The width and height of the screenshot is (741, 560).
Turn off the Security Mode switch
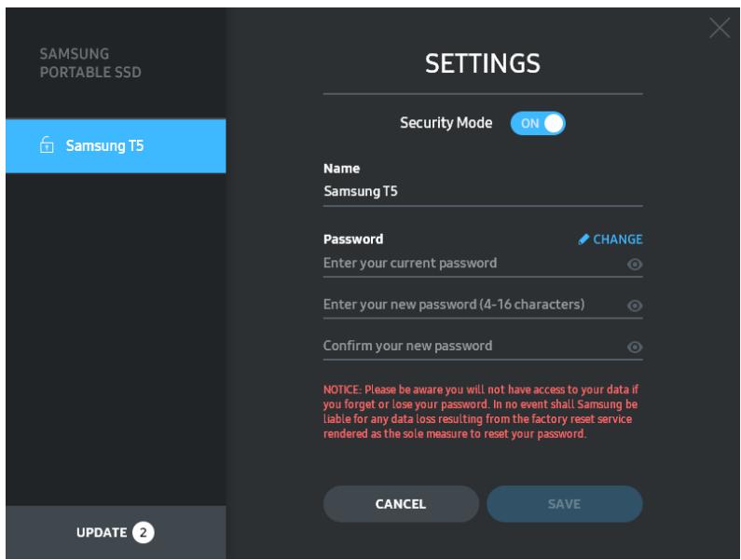coord(539,124)
